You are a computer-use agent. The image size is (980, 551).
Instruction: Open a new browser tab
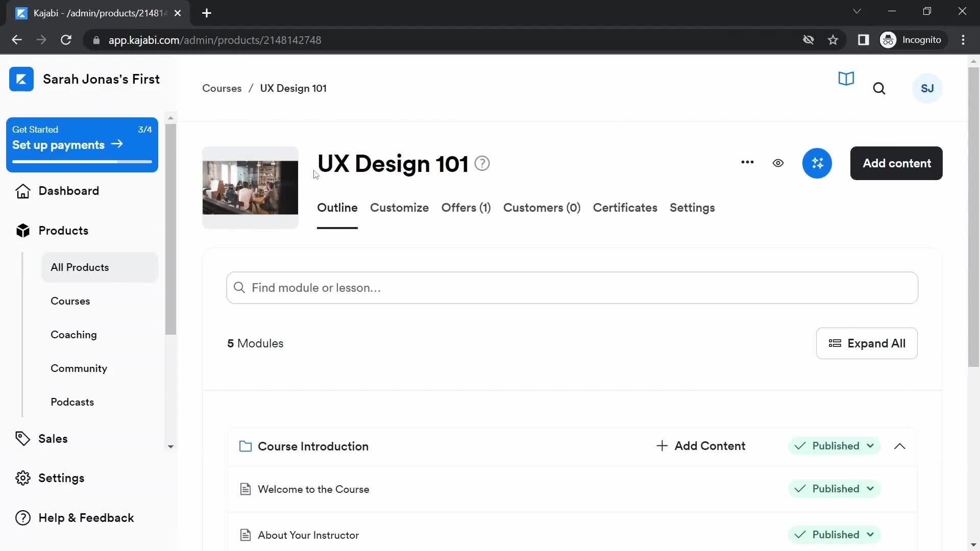[207, 13]
